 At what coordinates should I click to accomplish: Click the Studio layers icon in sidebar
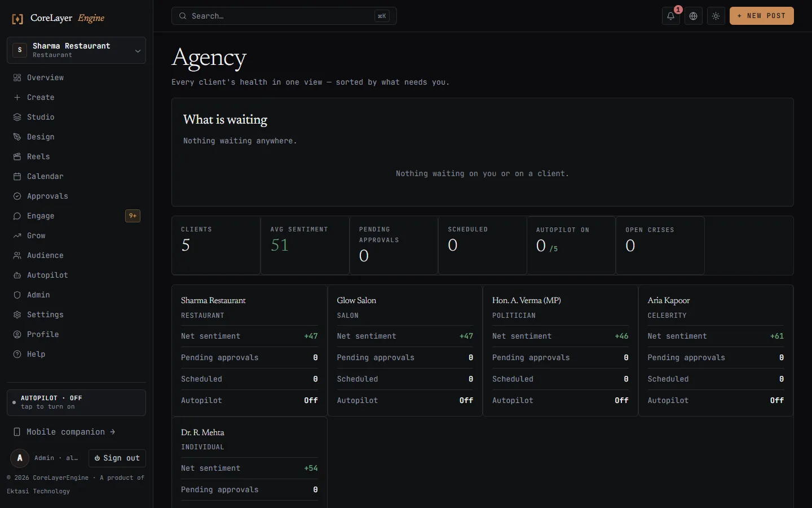(17, 117)
